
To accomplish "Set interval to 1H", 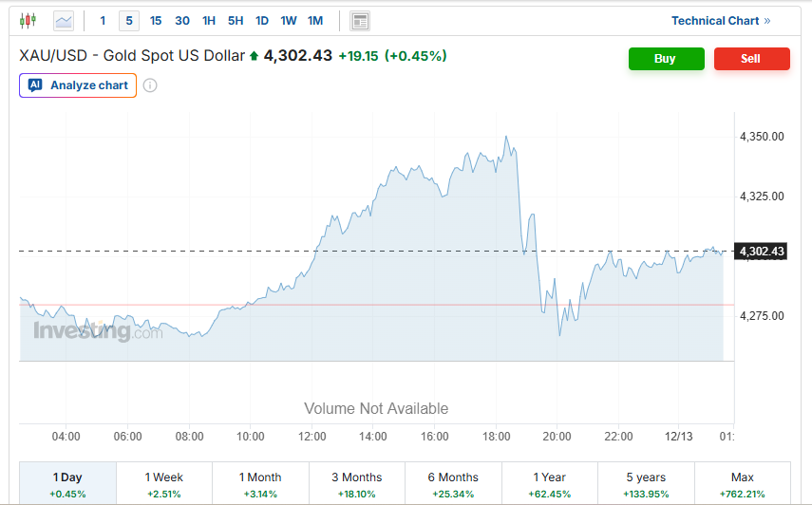I will click(x=209, y=20).
